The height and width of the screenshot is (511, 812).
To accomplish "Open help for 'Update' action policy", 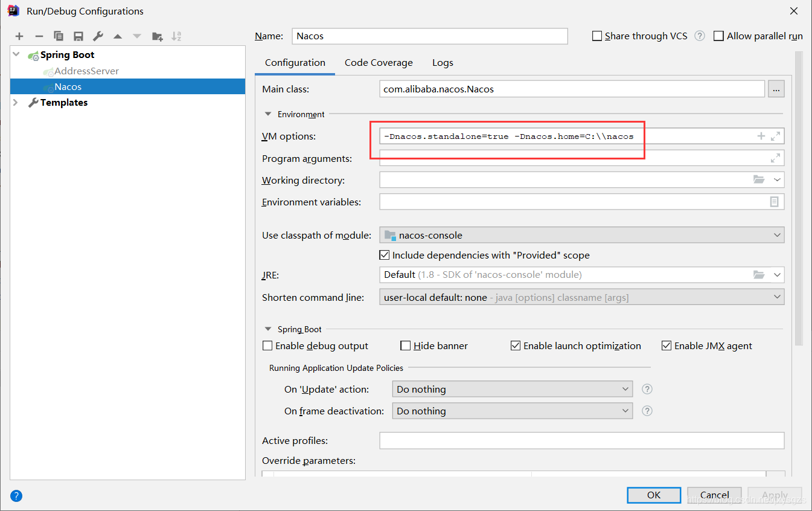I will tap(647, 389).
